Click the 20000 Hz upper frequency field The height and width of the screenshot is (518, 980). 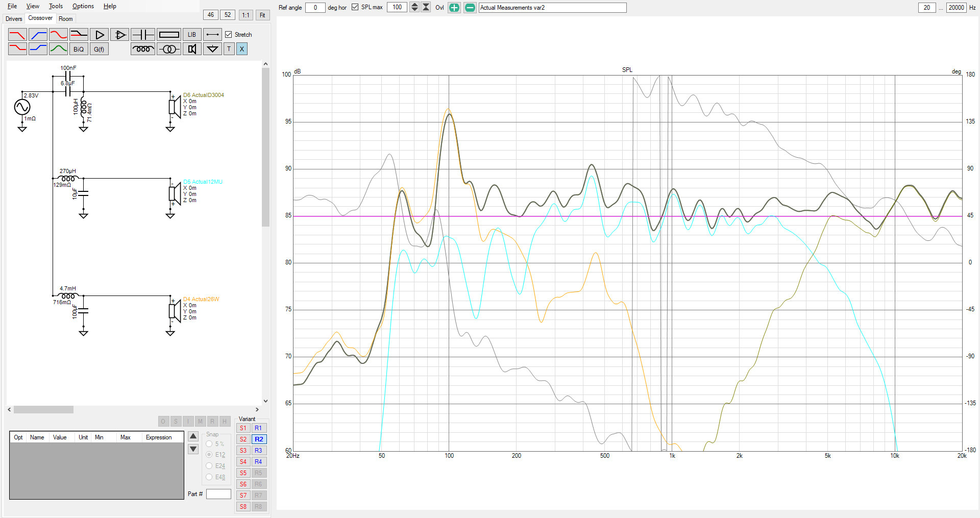click(957, 7)
